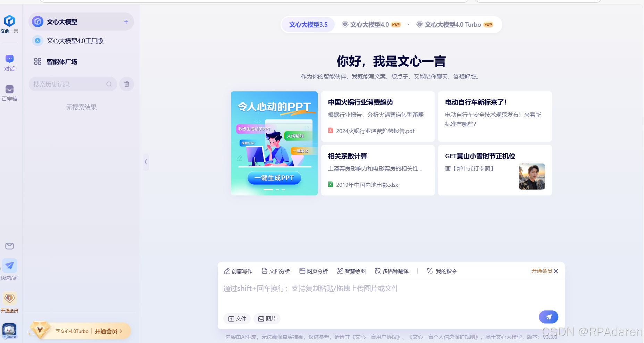
Task: Switch to 文心大模型4.0 tab
Action: [371, 25]
